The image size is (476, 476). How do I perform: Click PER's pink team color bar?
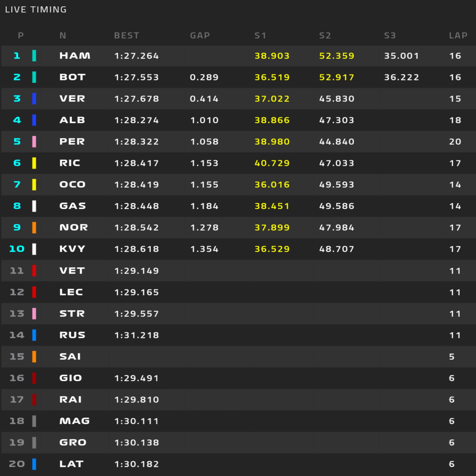point(34,141)
